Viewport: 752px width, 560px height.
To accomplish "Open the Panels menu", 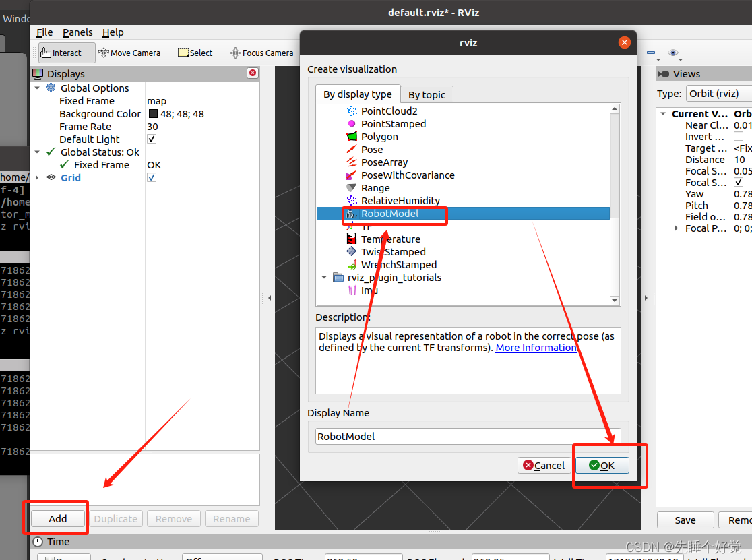I will pyautogui.click(x=77, y=32).
